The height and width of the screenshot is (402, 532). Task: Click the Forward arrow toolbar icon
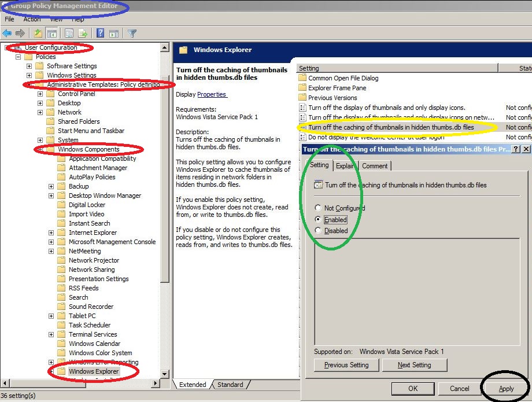pos(20,33)
